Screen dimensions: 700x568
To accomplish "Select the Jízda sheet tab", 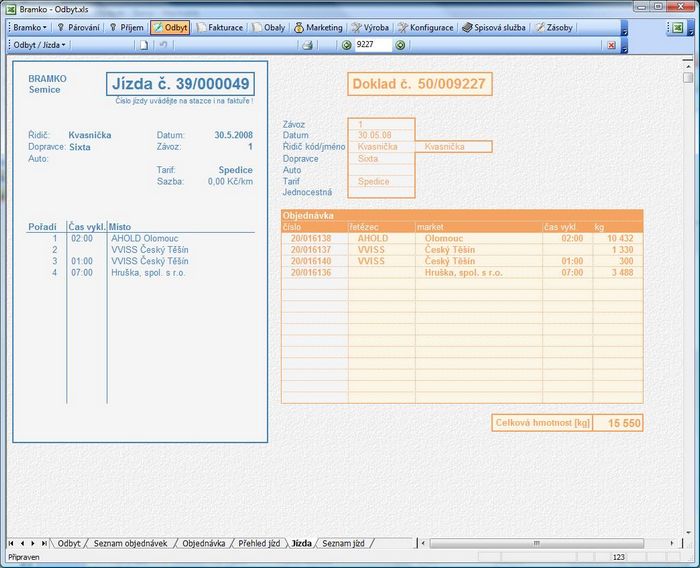I will click(301, 543).
